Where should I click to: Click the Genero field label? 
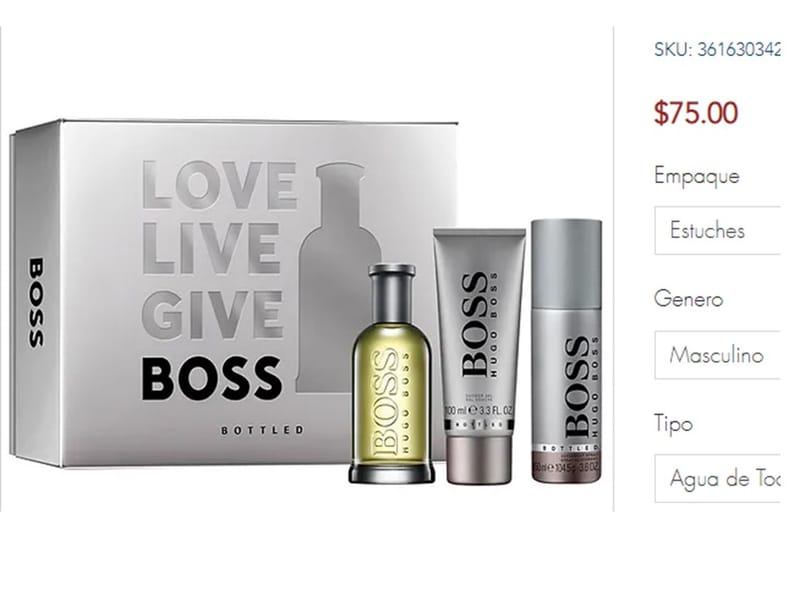[688, 298]
